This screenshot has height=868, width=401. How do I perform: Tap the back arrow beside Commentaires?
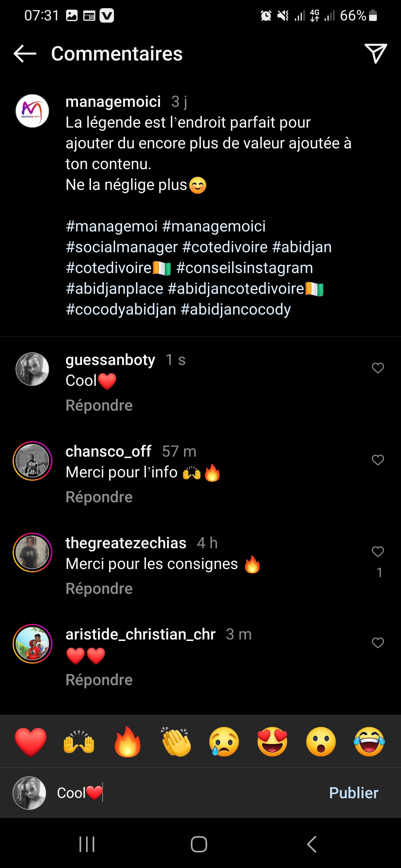[x=25, y=54]
